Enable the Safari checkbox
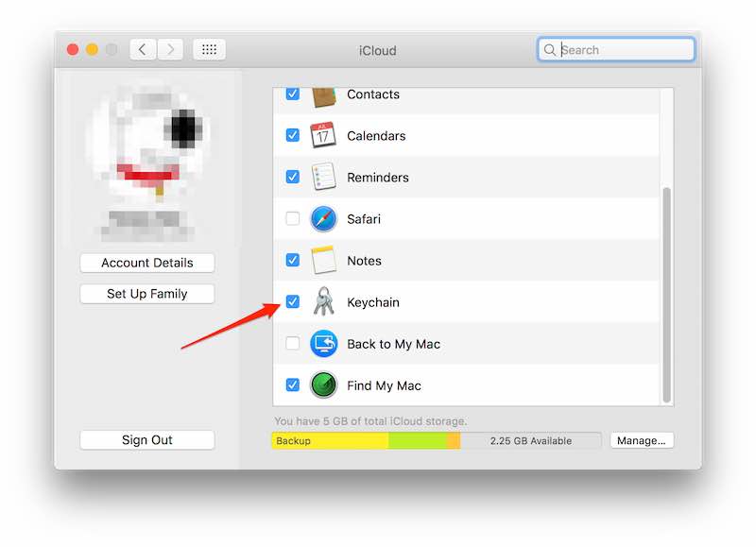This screenshot has width=756, height=547. coord(293,218)
